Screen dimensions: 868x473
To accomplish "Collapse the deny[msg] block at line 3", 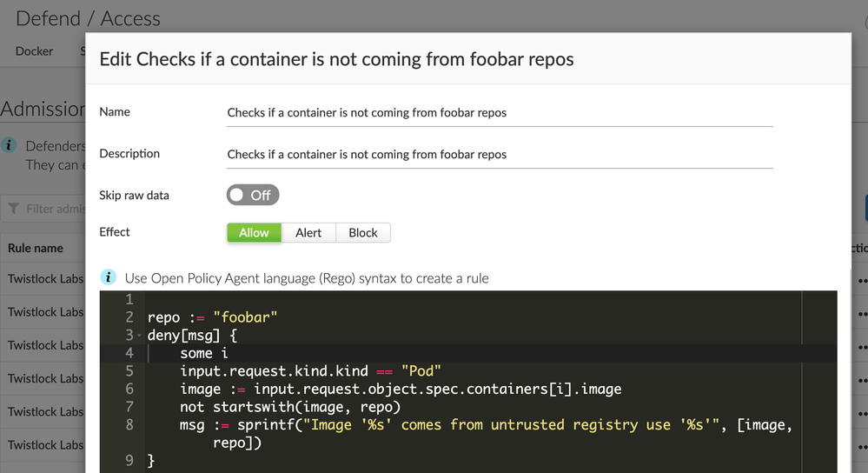I will pyautogui.click(x=139, y=336).
